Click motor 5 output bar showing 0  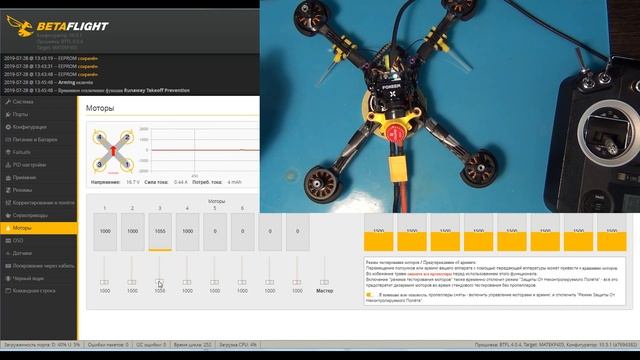[x=215, y=231]
